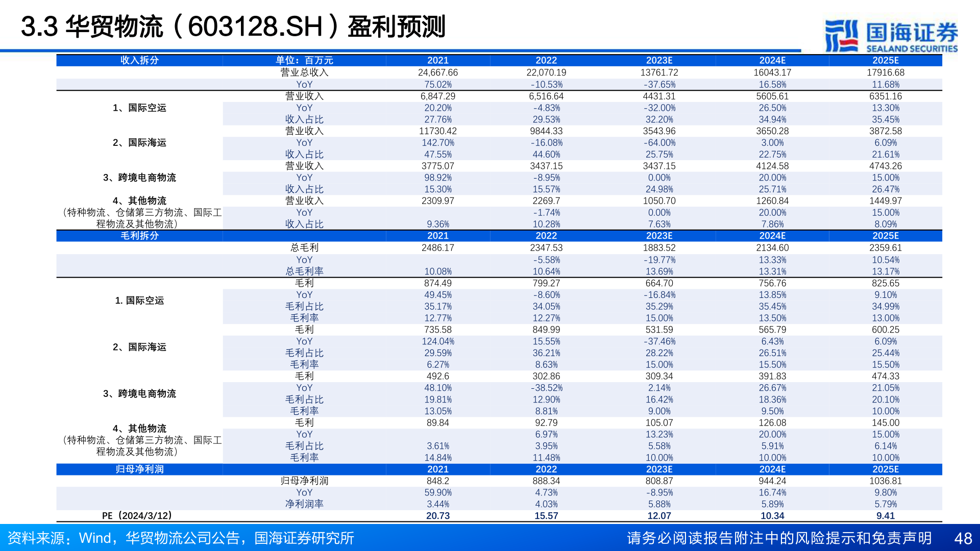Select e-commerce gross profit share 18.36%
The width and height of the screenshot is (980, 551).
(x=772, y=399)
